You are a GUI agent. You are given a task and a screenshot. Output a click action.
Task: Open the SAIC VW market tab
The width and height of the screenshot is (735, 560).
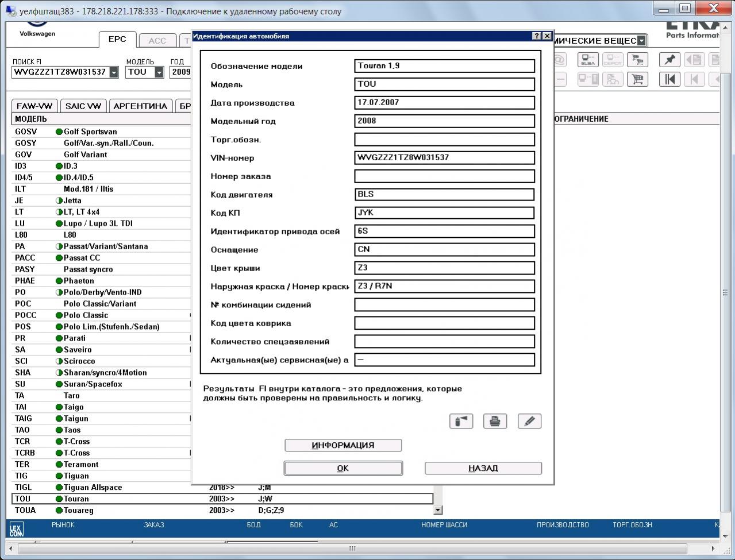(x=83, y=106)
